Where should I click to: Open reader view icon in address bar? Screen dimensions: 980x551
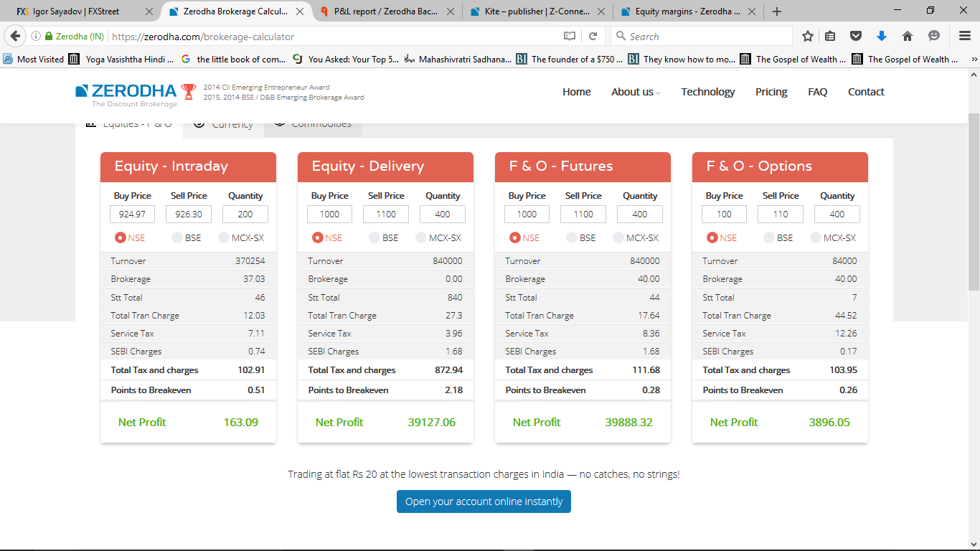[570, 36]
